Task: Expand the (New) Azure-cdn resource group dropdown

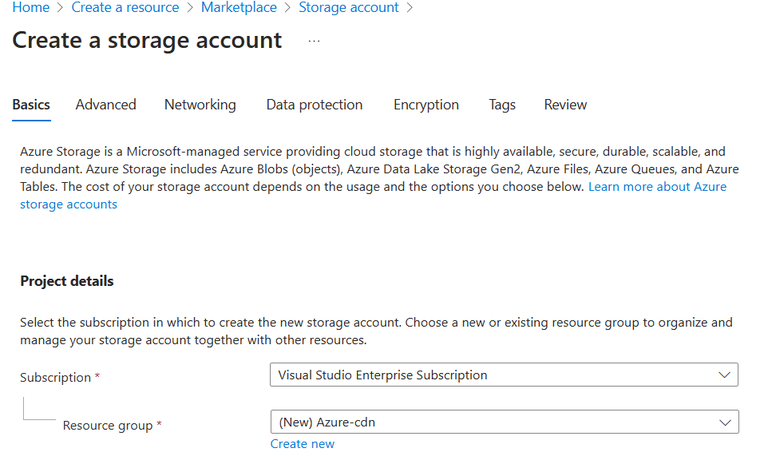Action: tap(490, 422)
